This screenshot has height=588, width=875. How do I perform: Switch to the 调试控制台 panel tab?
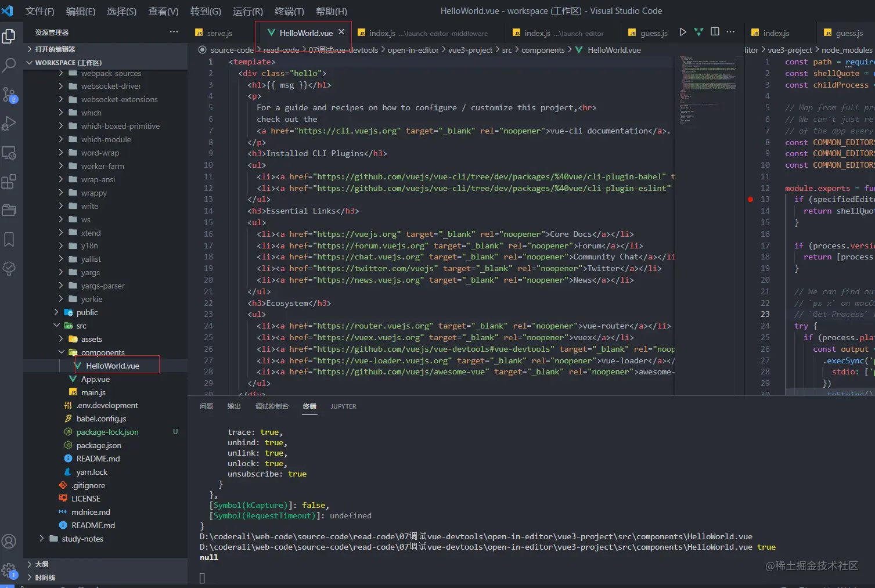[272, 406]
